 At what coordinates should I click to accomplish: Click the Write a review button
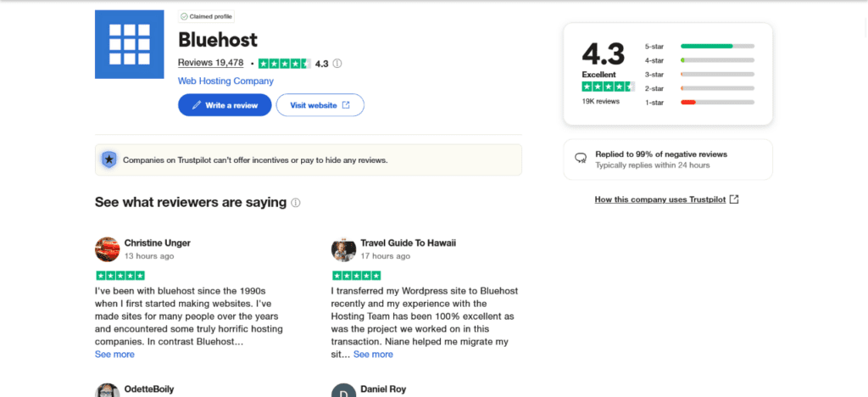point(225,105)
